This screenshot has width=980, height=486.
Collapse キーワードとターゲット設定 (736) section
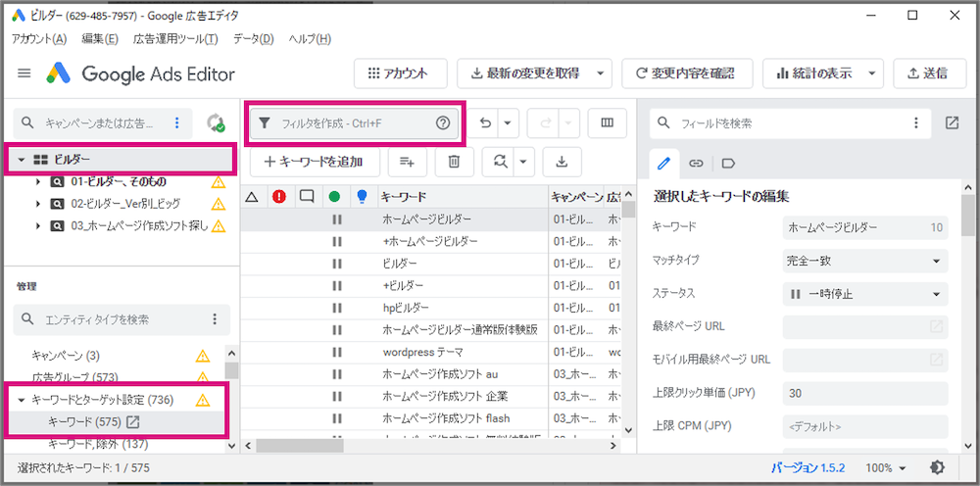pyautogui.click(x=22, y=401)
